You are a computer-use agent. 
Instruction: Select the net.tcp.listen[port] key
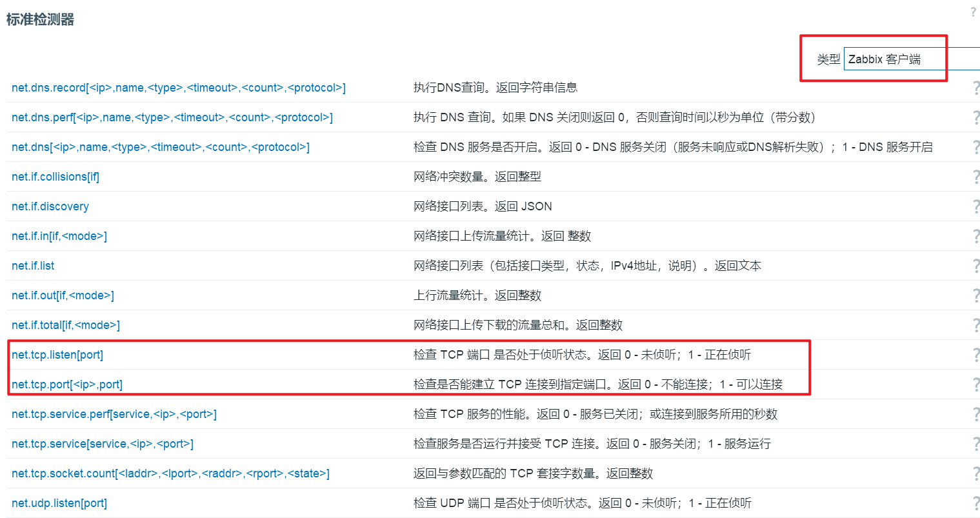coord(57,355)
